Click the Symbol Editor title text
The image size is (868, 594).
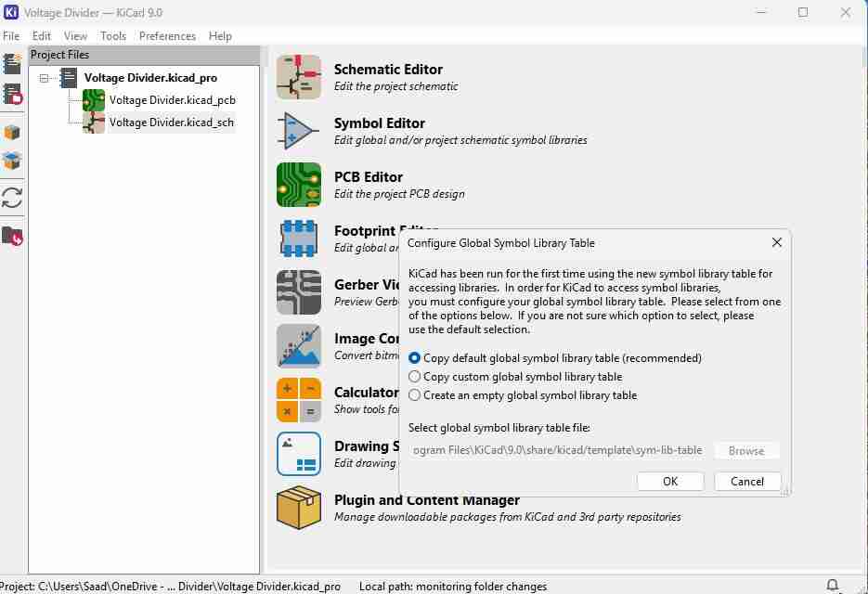[379, 123]
